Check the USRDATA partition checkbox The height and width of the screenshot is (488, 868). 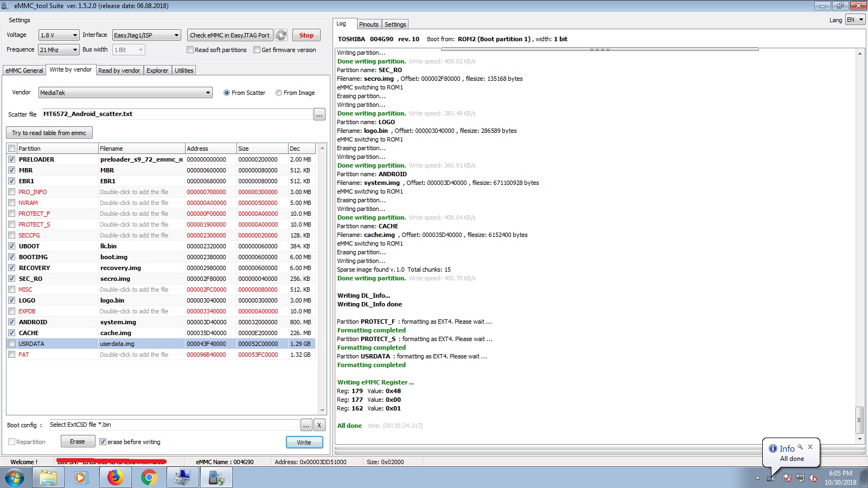click(x=12, y=344)
